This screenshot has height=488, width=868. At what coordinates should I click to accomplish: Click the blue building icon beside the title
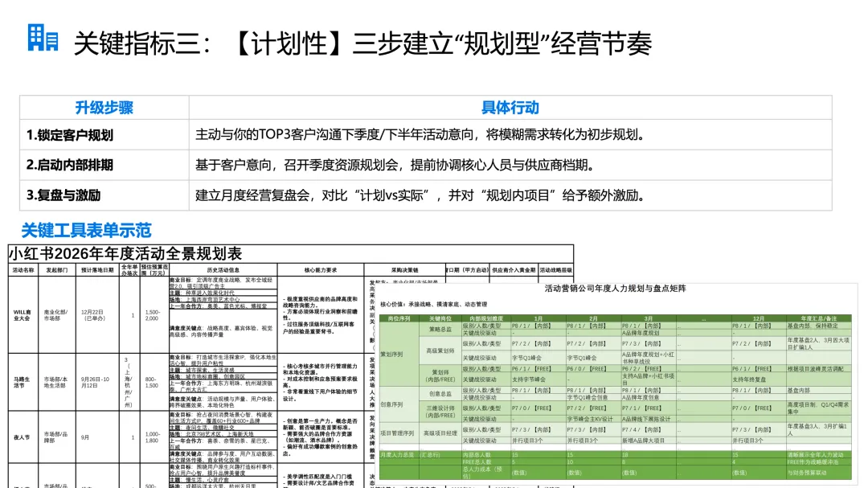(43, 38)
